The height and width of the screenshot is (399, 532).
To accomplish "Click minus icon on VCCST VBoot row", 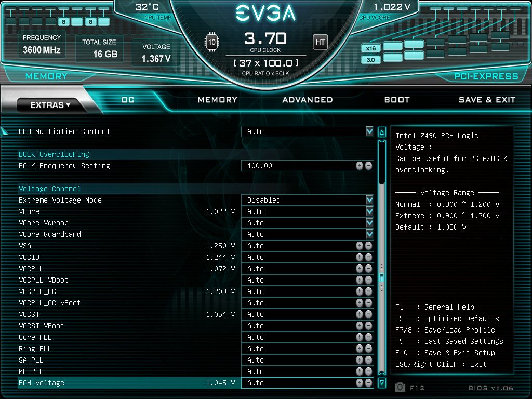I will tap(368, 326).
